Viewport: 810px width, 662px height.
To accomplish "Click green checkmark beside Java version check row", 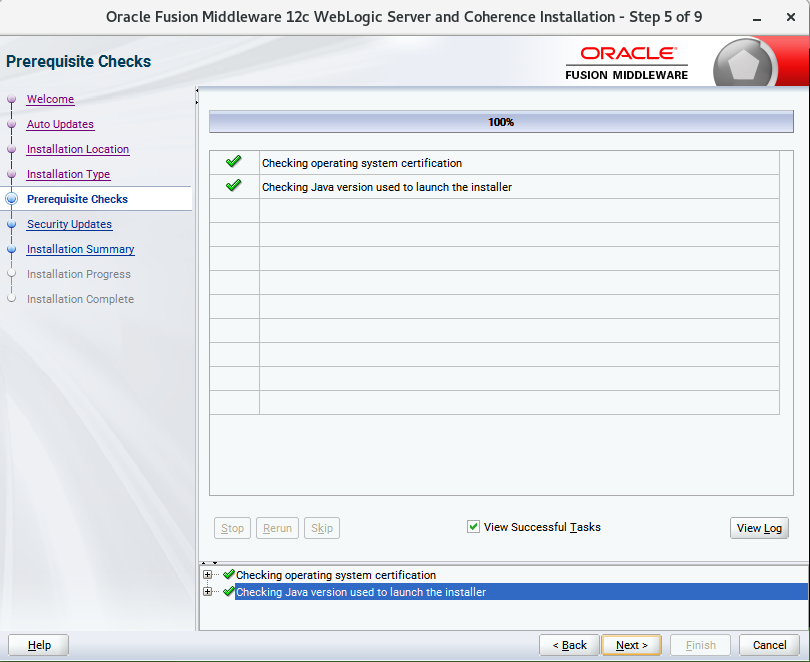I will pyautogui.click(x=234, y=186).
